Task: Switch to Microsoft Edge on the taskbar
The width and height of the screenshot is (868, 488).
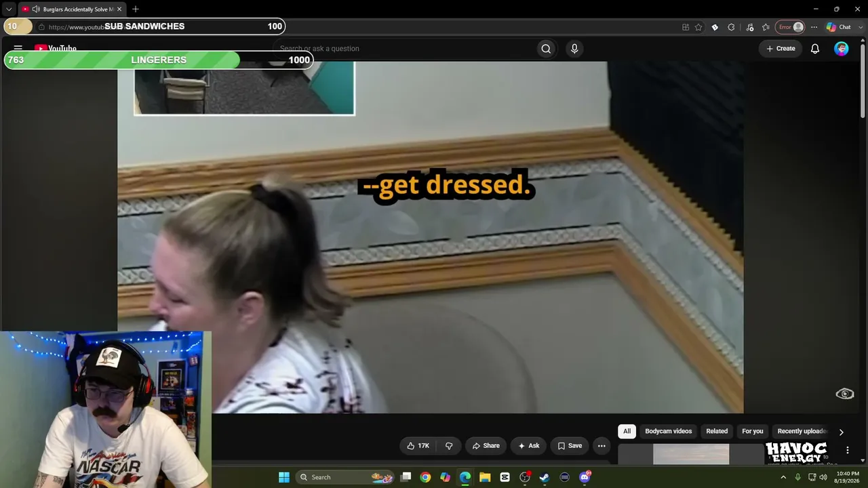Action: (x=465, y=477)
